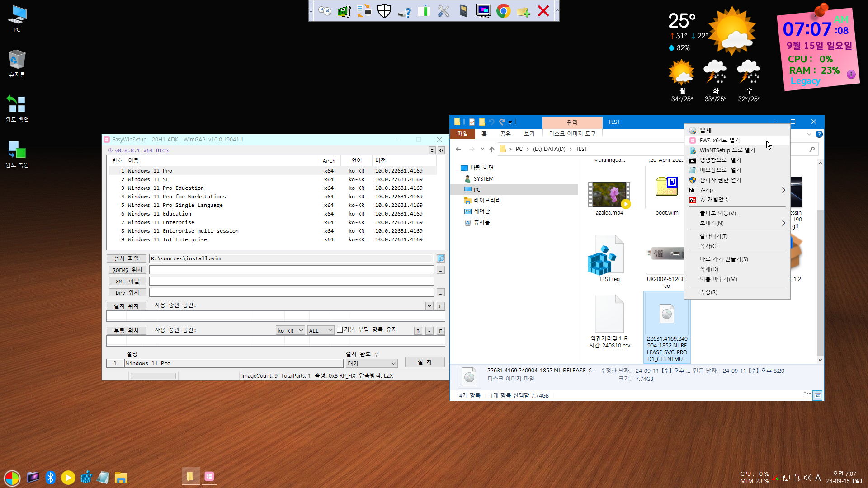
Task: Select WinNTSetup 으로 열기 menu entry
Action: (x=737, y=150)
